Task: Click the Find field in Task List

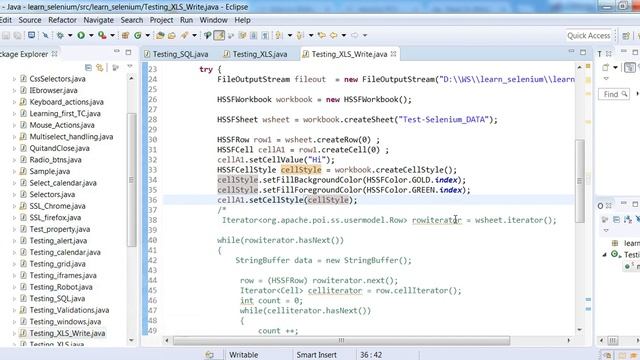Action: click(x=613, y=94)
